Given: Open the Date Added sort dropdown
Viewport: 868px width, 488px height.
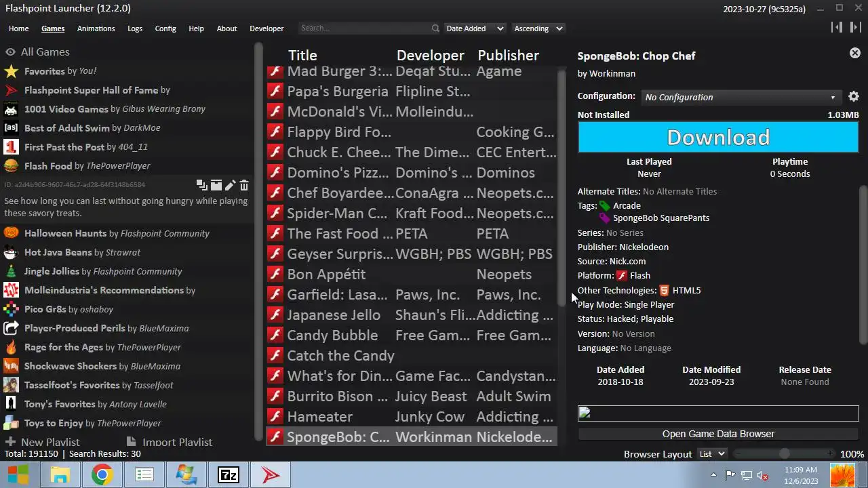Looking at the screenshot, I should (475, 28).
